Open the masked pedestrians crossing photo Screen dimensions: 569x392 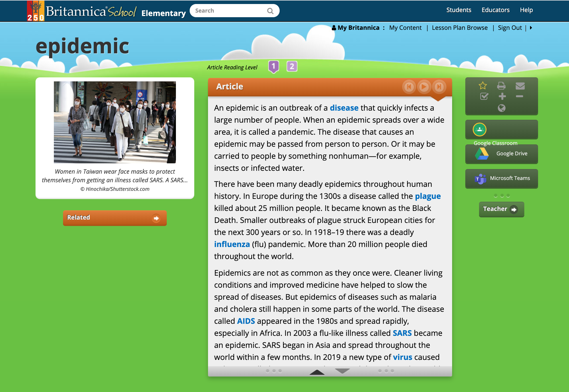[x=115, y=122]
